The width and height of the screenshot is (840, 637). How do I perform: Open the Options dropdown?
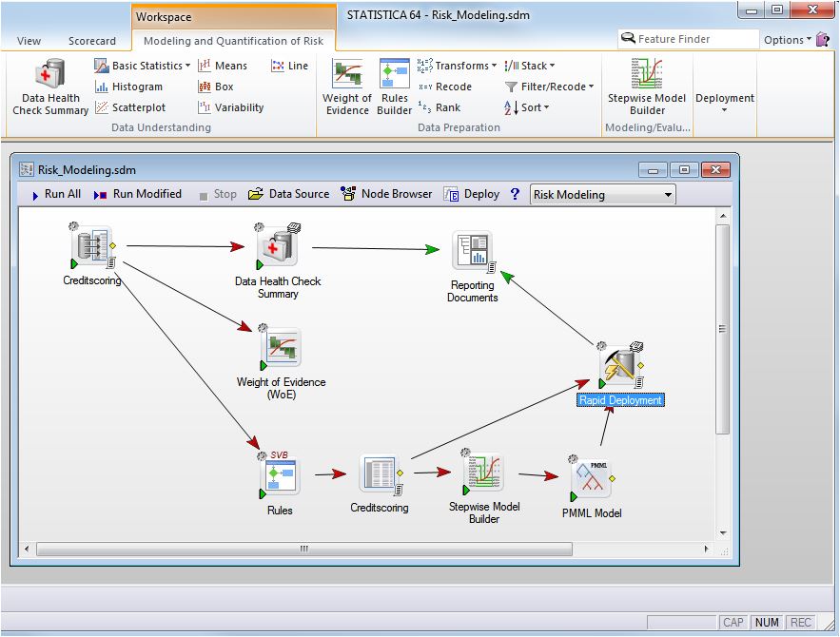[x=788, y=40]
